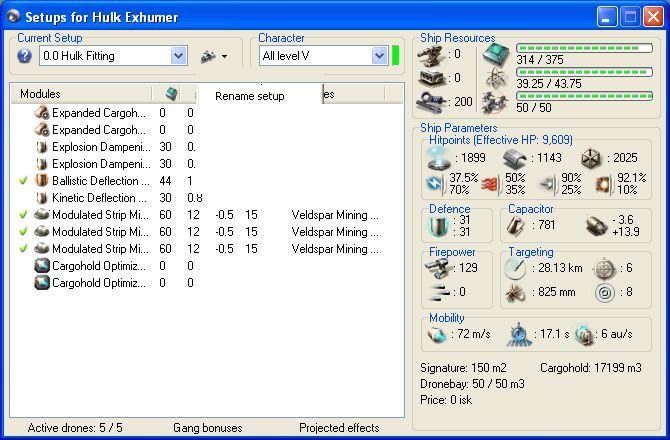Click Ballistic Deflection module icon

[42, 181]
